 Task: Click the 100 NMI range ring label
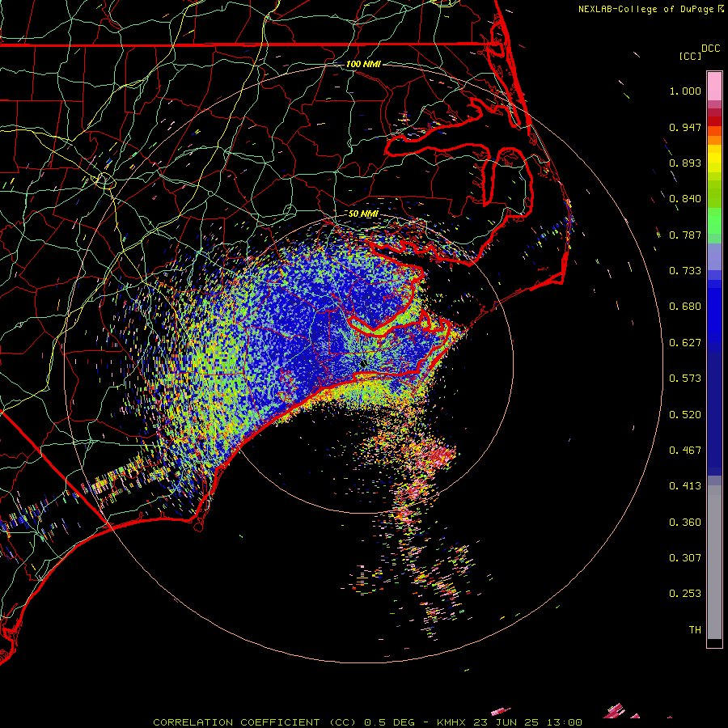[363, 64]
